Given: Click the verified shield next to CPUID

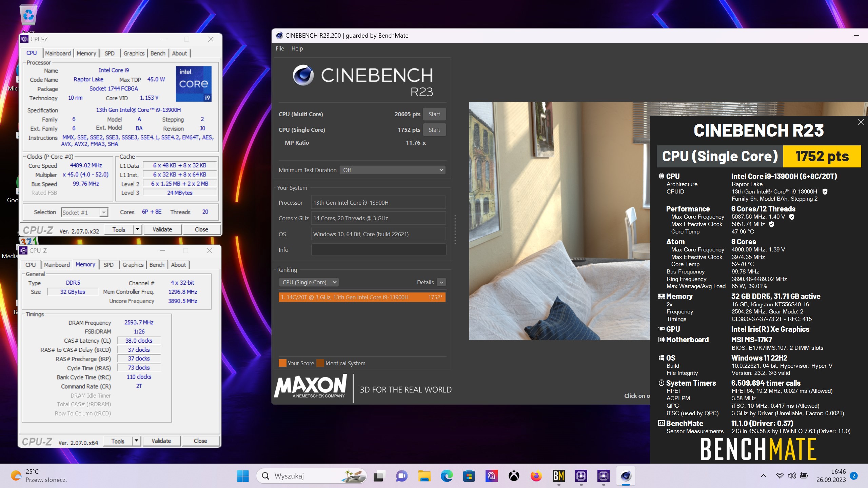Looking at the screenshot, I should tap(825, 191).
